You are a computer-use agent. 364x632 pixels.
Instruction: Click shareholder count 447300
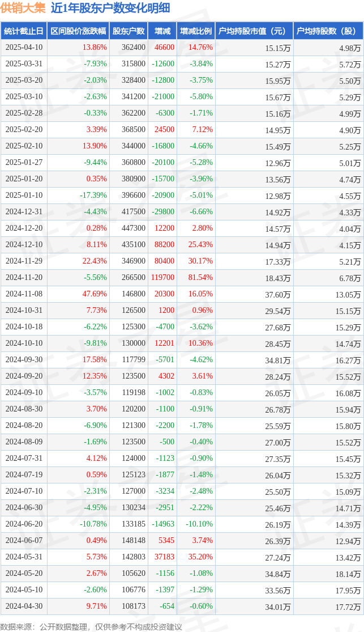133,228
